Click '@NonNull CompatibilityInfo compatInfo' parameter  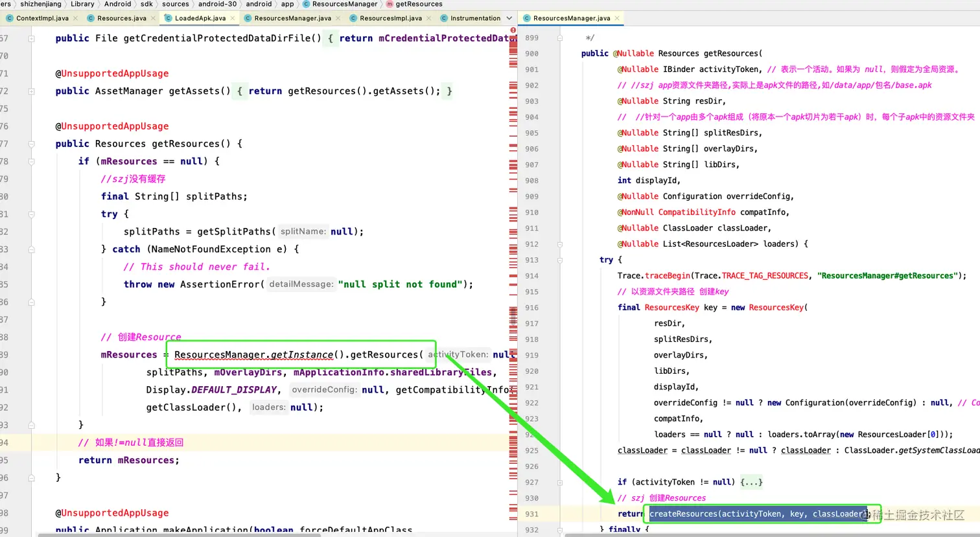[x=703, y=212]
